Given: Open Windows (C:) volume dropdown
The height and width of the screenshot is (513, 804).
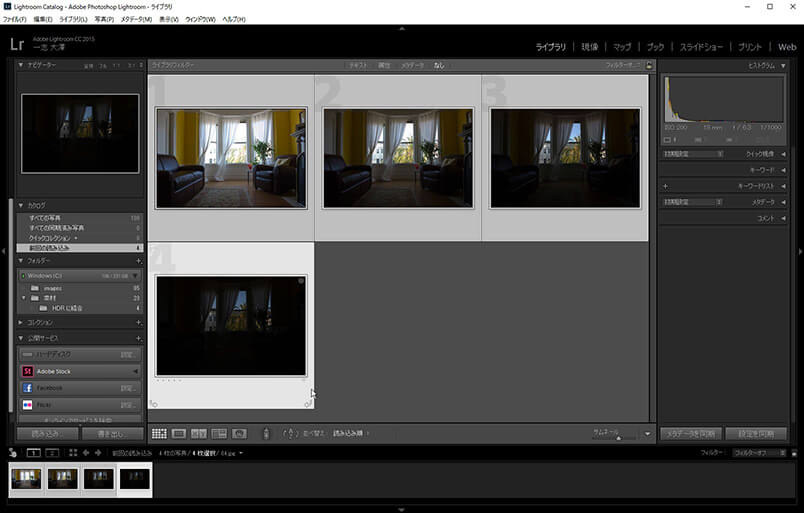Looking at the screenshot, I should click(135, 276).
